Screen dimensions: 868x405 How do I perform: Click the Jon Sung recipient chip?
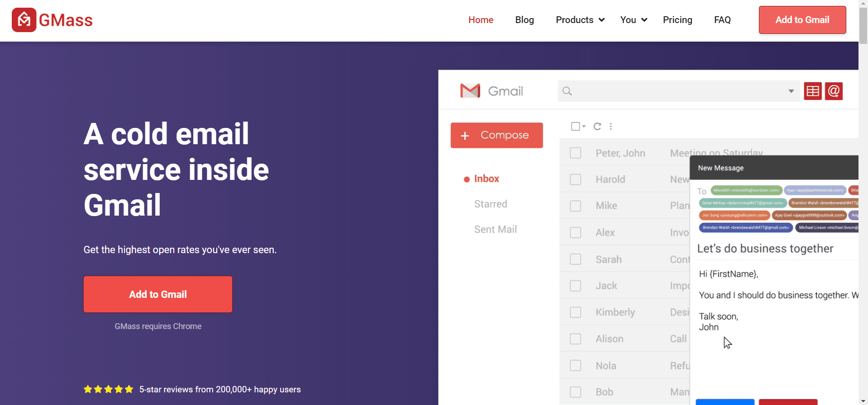click(x=734, y=215)
